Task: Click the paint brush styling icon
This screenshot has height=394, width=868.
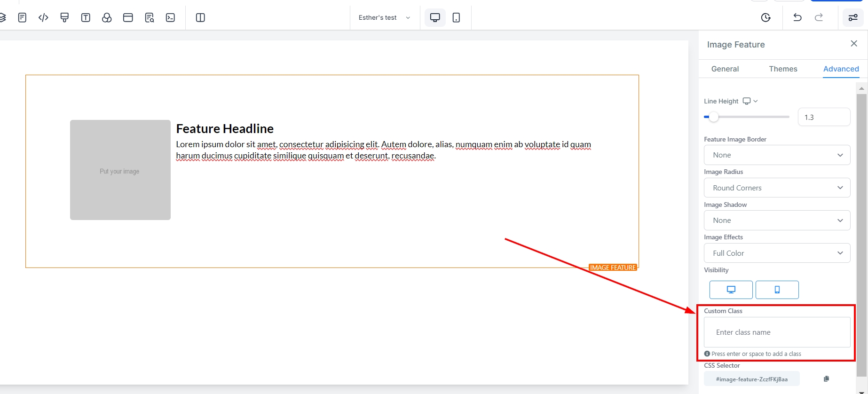Action: [64, 18]
